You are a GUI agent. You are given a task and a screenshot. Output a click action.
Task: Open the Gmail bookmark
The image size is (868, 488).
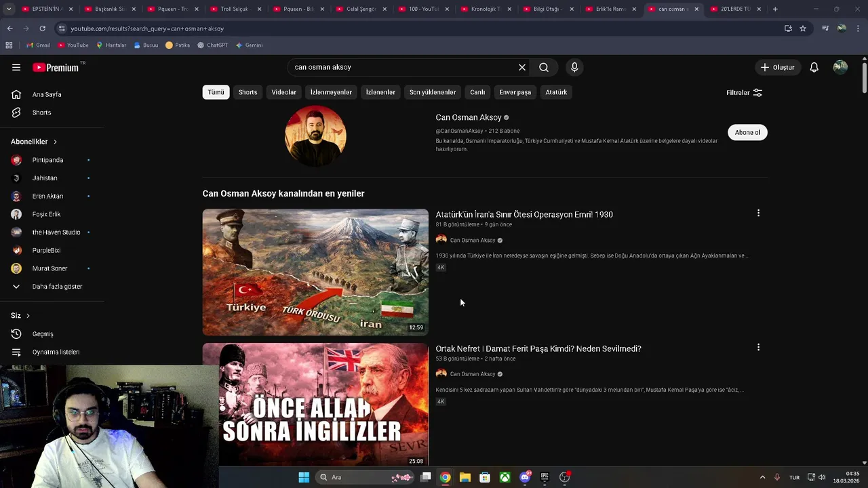pos(38,45)
